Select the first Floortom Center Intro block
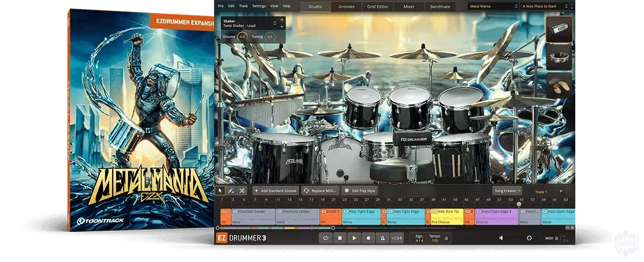The width and height of the screenshot is (644, 262). point(253,216)
